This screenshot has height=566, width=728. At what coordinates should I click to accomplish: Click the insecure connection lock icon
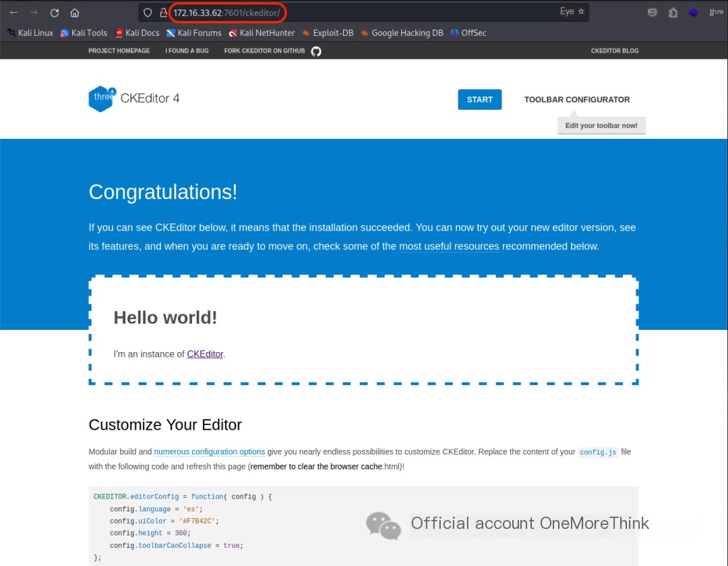pos(163,13)
